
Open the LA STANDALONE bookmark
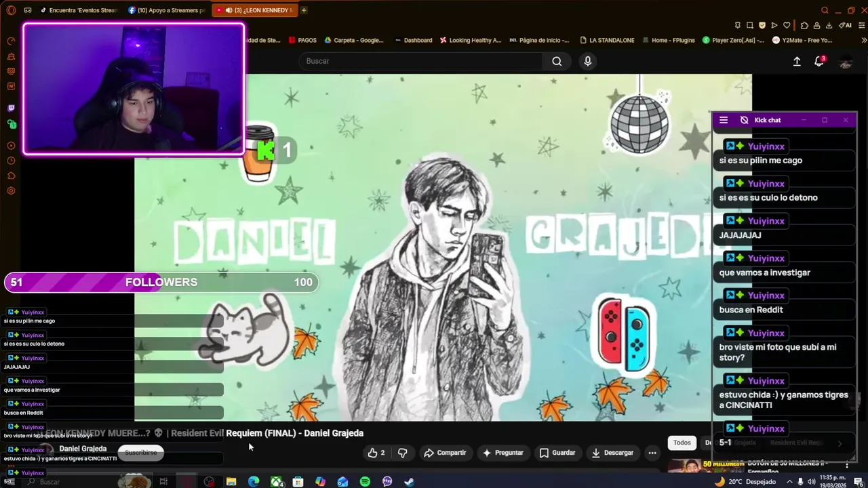tap(607, 40)
